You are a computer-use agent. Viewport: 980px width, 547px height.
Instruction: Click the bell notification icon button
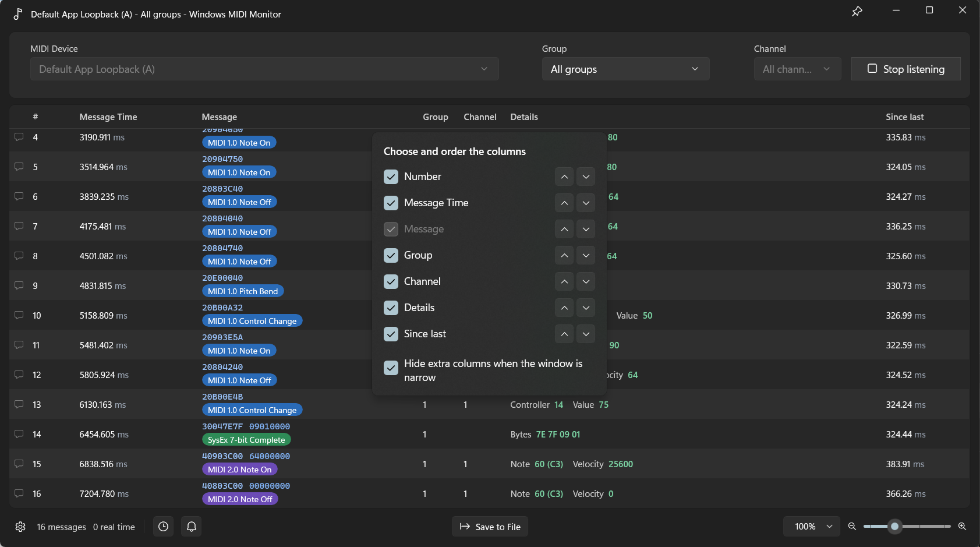click(x=192, y=527)
